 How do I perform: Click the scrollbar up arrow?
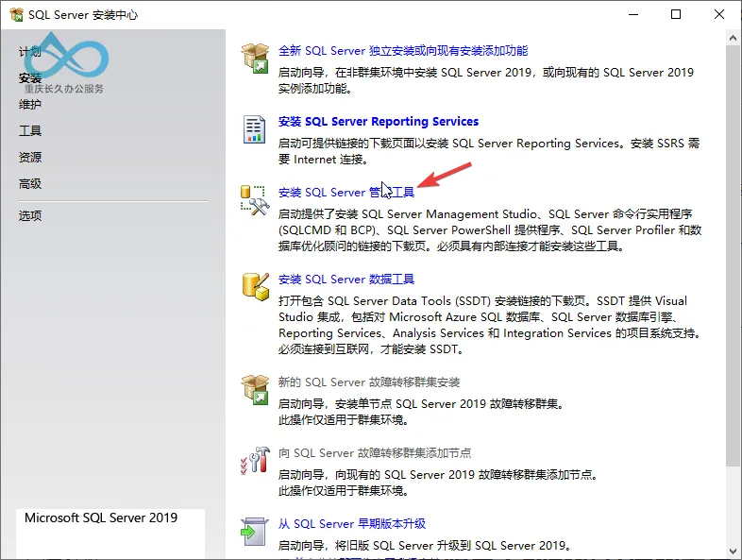(733, 38)
